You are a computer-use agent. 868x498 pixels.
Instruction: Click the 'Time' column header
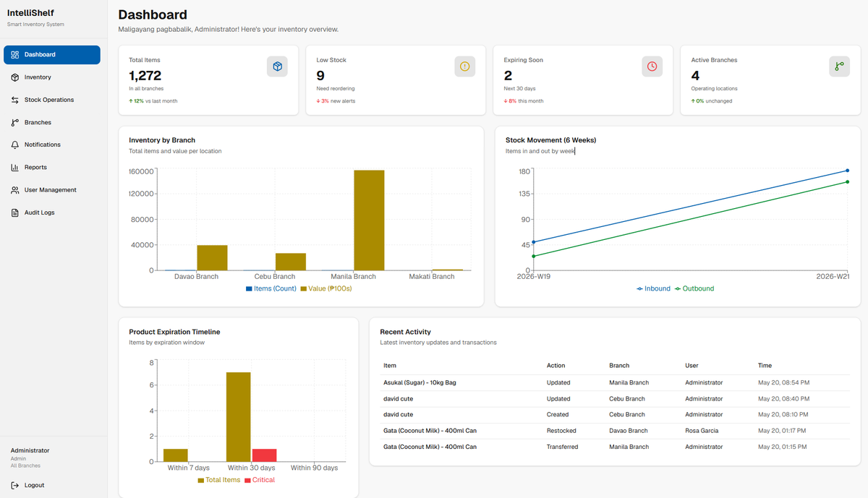tap(765, 366)
